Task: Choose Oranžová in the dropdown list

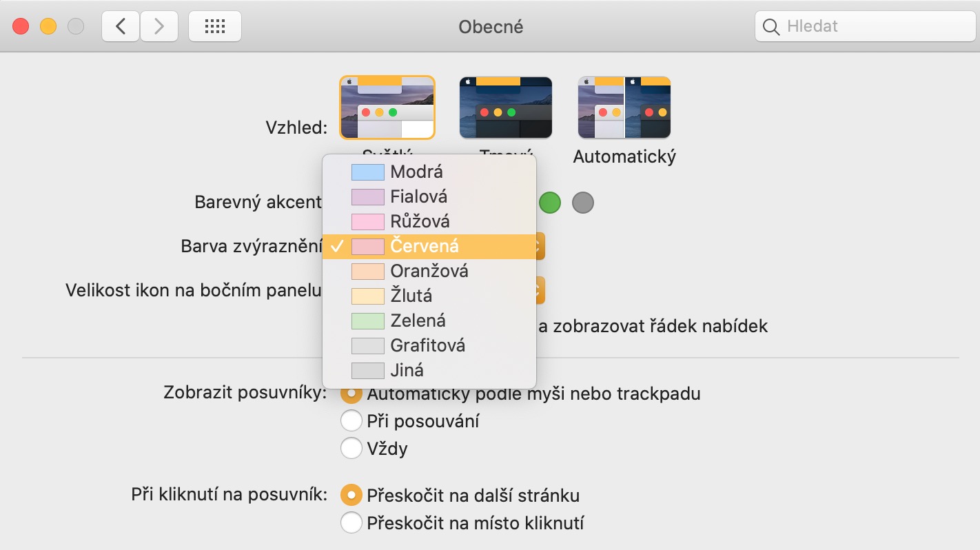Action: point(429,271)
